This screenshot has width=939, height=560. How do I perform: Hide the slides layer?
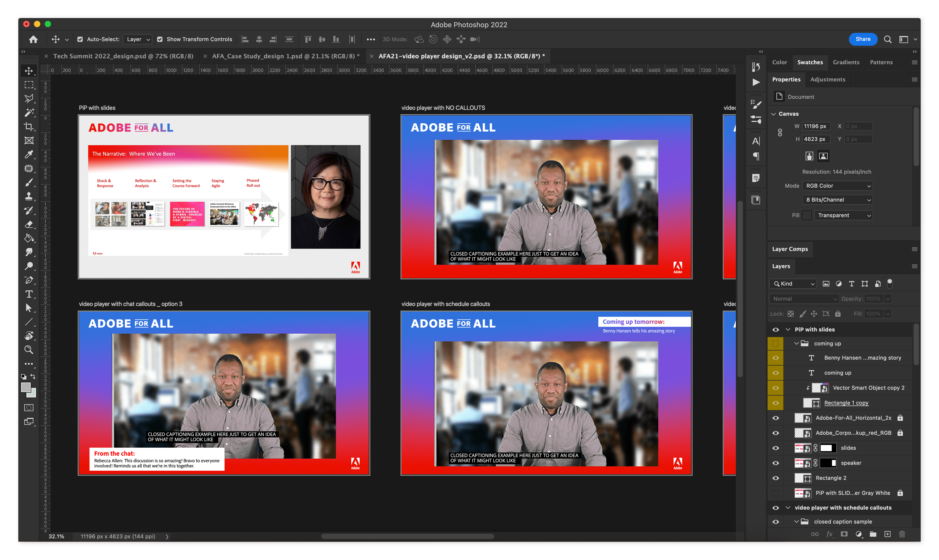(775, 448)
